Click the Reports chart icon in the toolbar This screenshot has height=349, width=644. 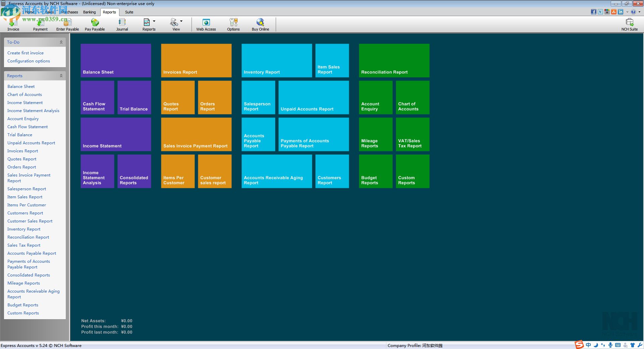pyautogui.click(x=147, y=22)
